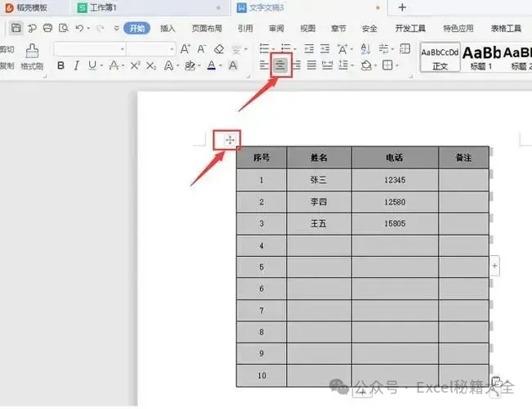Open a new tab with the plus button
This screenshot has width=532, height=409.
[402, 7]
